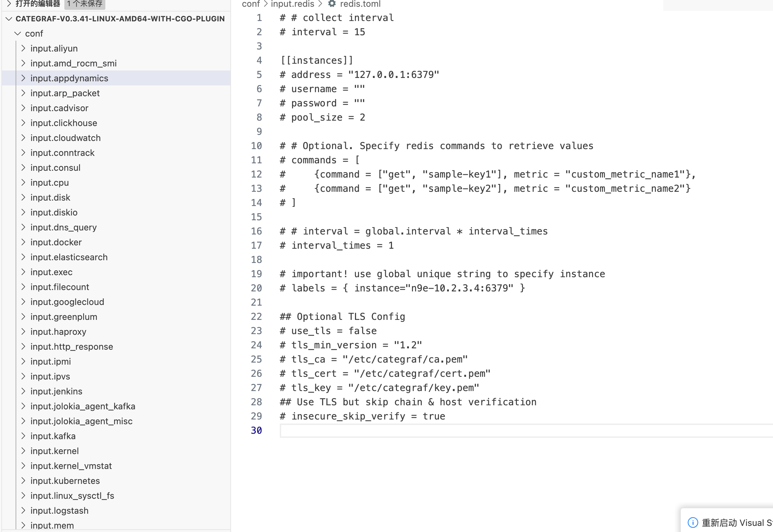Viewport: 773px width, 532px height.
Task: Click gear icon beside redis.toml breadcrumb
Action: [x=332, y=4]
